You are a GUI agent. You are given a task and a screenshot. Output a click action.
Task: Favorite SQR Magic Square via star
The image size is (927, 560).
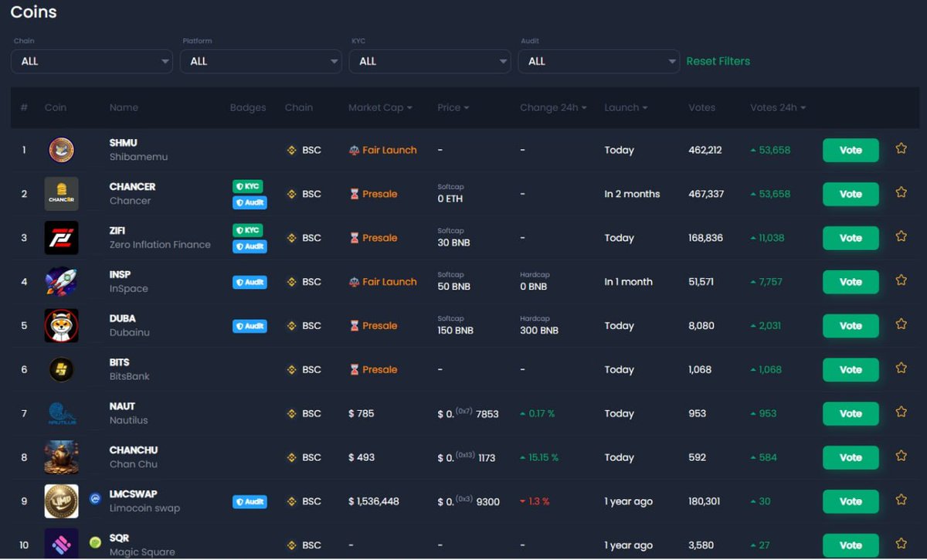click(x=901, y=544)
